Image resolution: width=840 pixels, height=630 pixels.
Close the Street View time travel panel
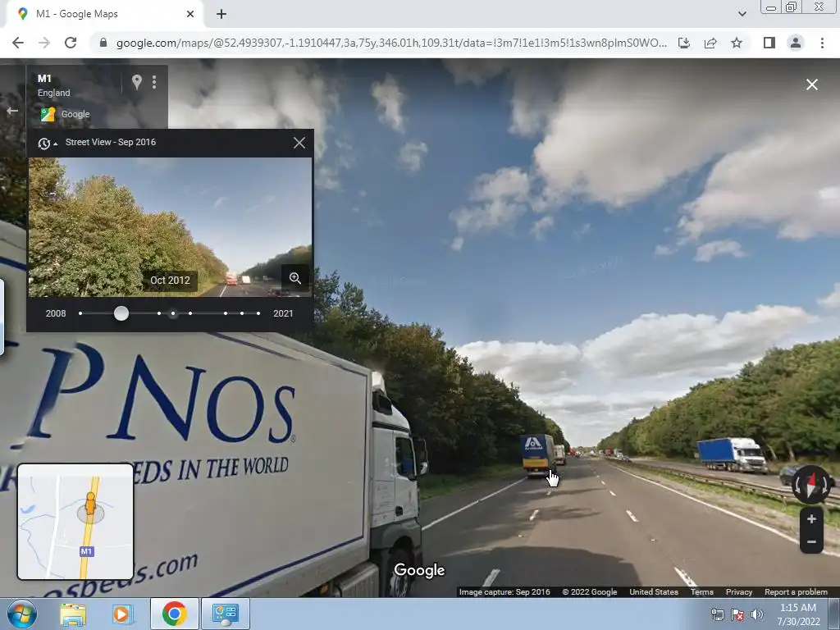click(x=299, y=143)
